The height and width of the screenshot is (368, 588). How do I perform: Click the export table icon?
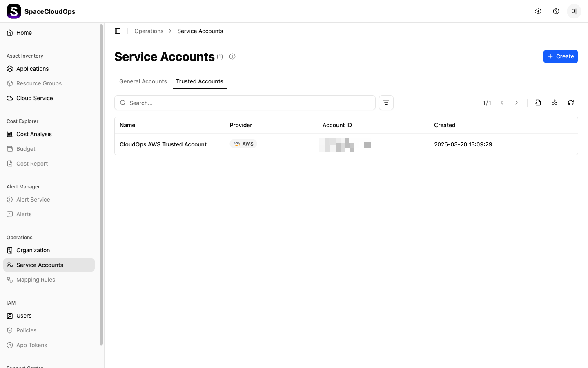click(x=538, y=103)
